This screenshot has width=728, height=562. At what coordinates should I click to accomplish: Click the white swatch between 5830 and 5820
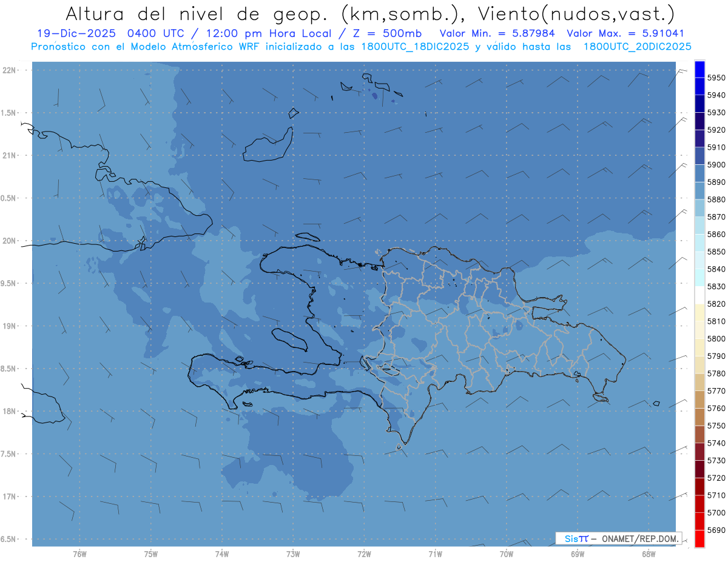[699, 295]
